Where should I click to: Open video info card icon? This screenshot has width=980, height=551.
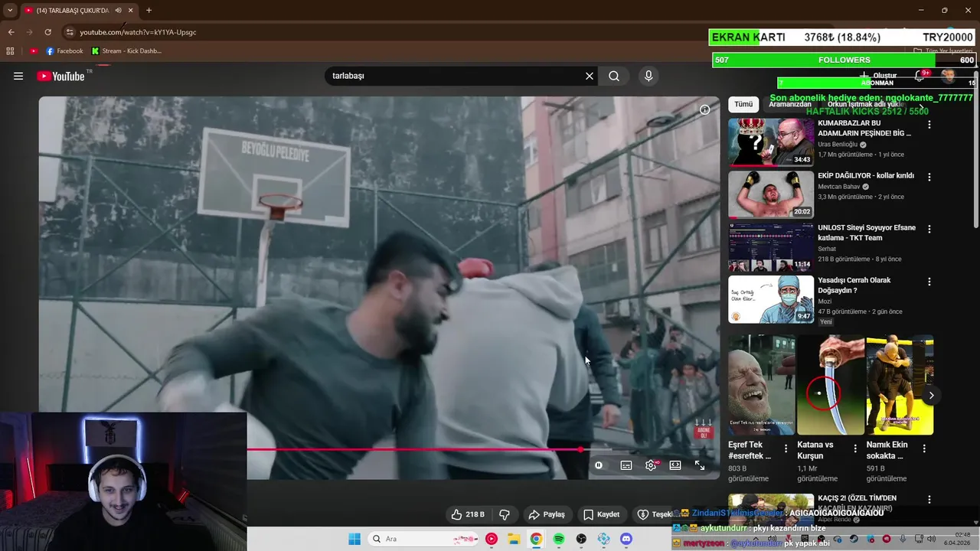704,109
